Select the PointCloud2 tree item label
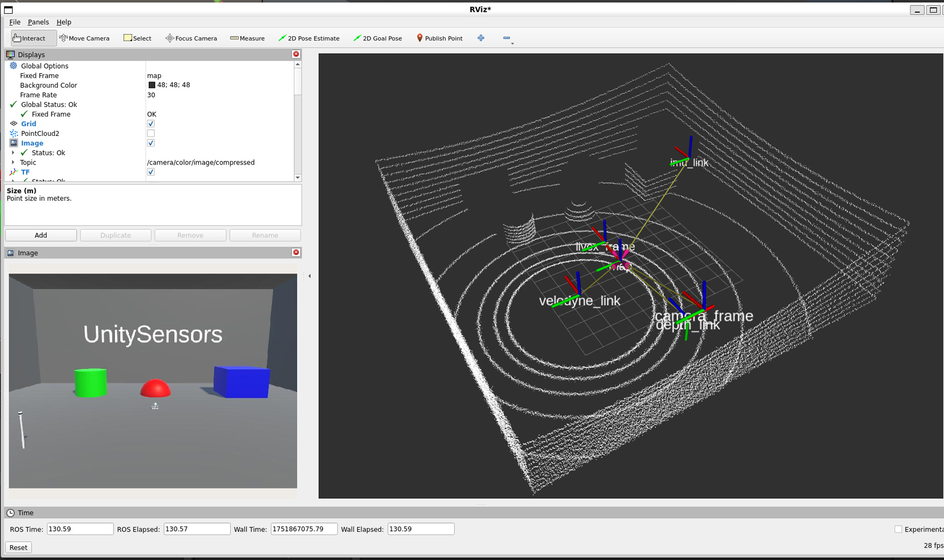The width and height of the screenshot is (944, 560). point(40,133)
